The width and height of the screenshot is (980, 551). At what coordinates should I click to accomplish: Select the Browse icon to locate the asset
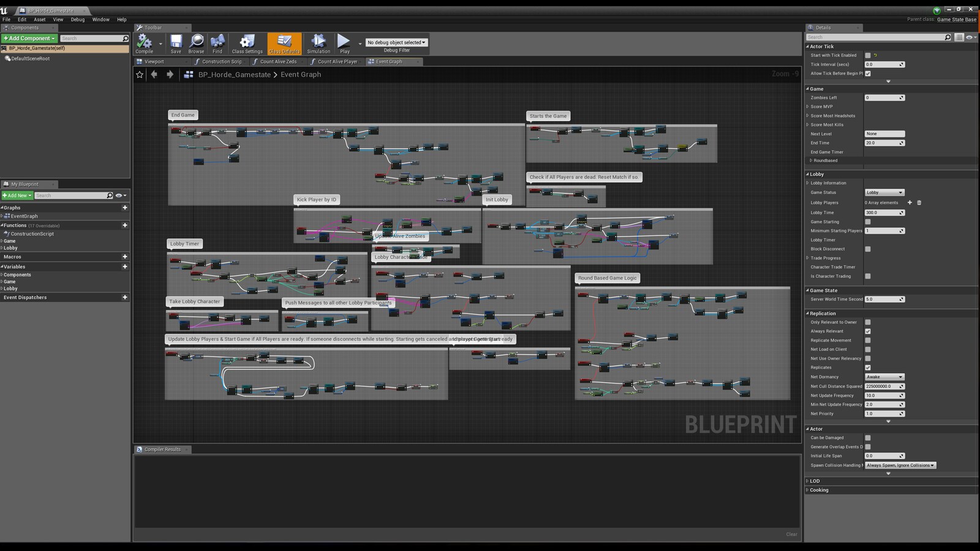tap(196, 42)
